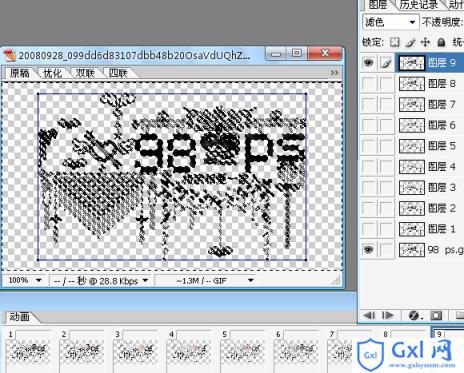Hide the 98 ps.gif base layer

click(368, 249)
